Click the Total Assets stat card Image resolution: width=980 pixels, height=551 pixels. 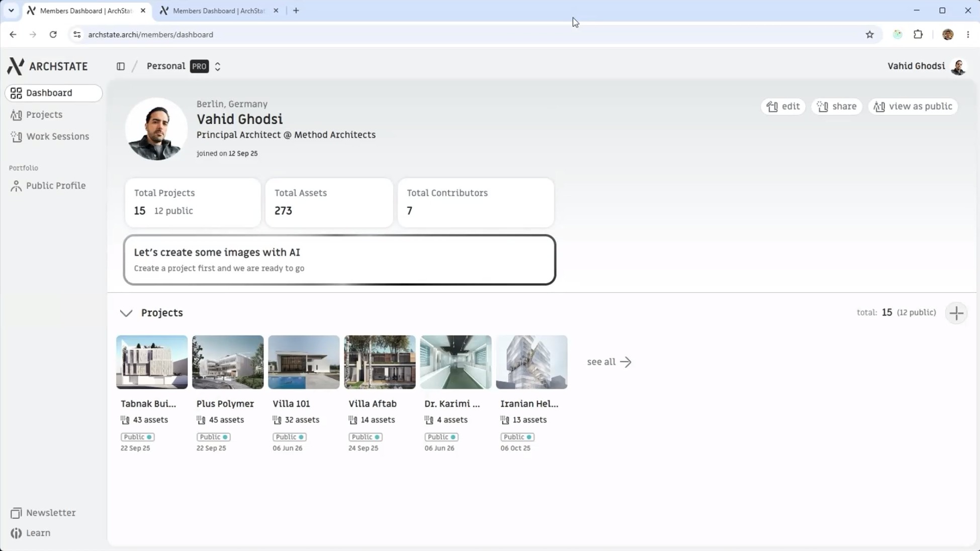pyautogui.click(x=329, y=202)
